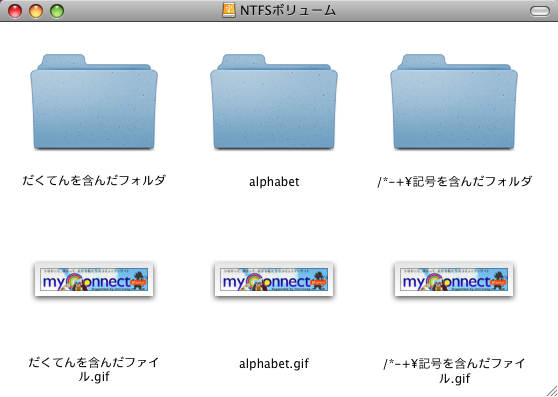Viewport: 558px width, 397px height.
Task: Click the /*-+¥記号を含んだファイル.gif file name
Action: click(x=454, y=371)
